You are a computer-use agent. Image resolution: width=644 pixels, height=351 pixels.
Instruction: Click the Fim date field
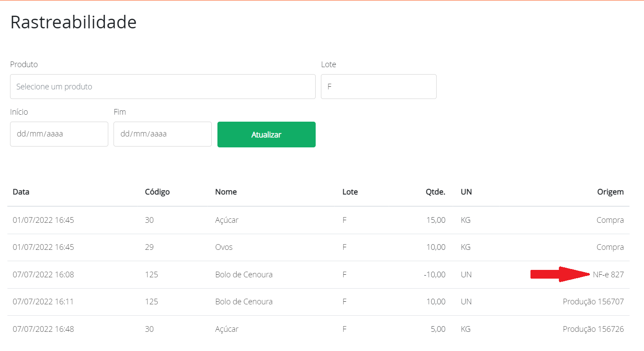(162, 134)
